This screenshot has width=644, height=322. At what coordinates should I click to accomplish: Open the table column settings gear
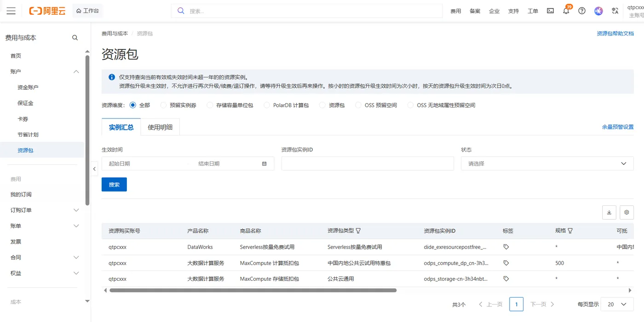pos(627,212)
